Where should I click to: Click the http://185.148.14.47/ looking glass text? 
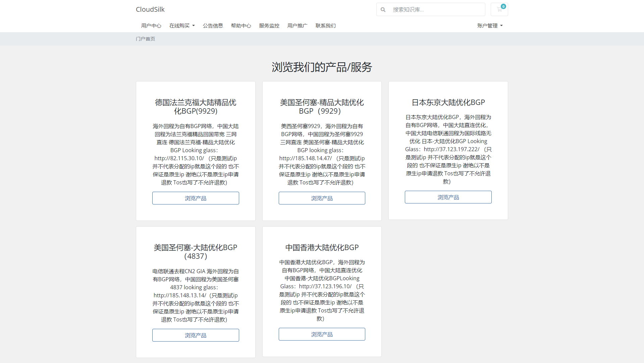(x=306, y=158)
